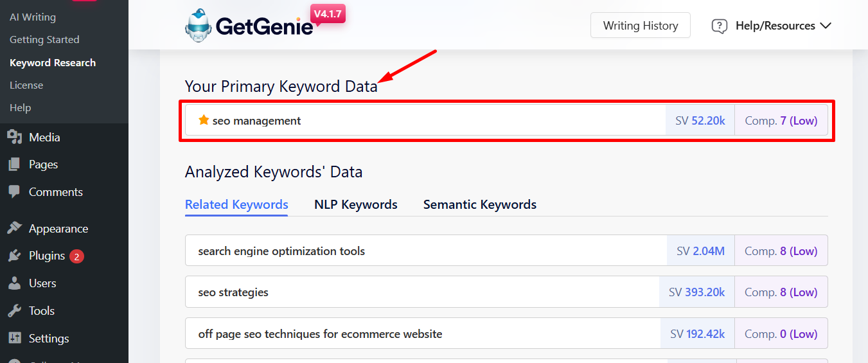Open the Comments menu label

(x=56, y=192)
